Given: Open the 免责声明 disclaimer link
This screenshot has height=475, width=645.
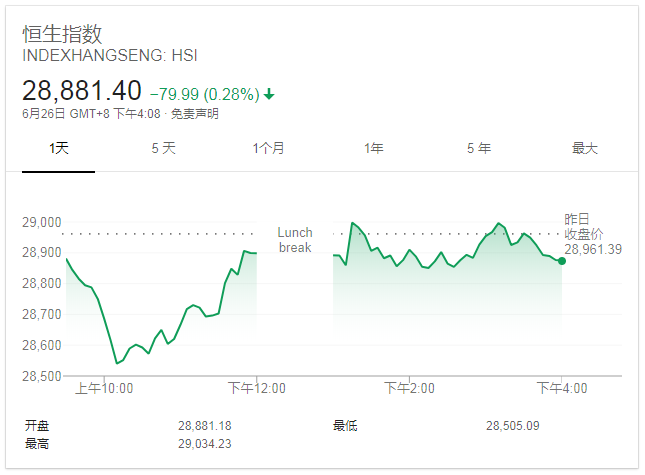Looking at the screenshot, I should coord(195,114).
